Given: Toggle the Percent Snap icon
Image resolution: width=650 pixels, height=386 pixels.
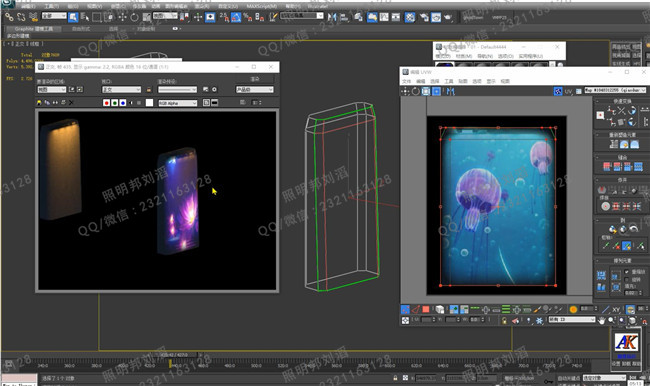Looking at the screenshot, I should (x=247, y=17).
